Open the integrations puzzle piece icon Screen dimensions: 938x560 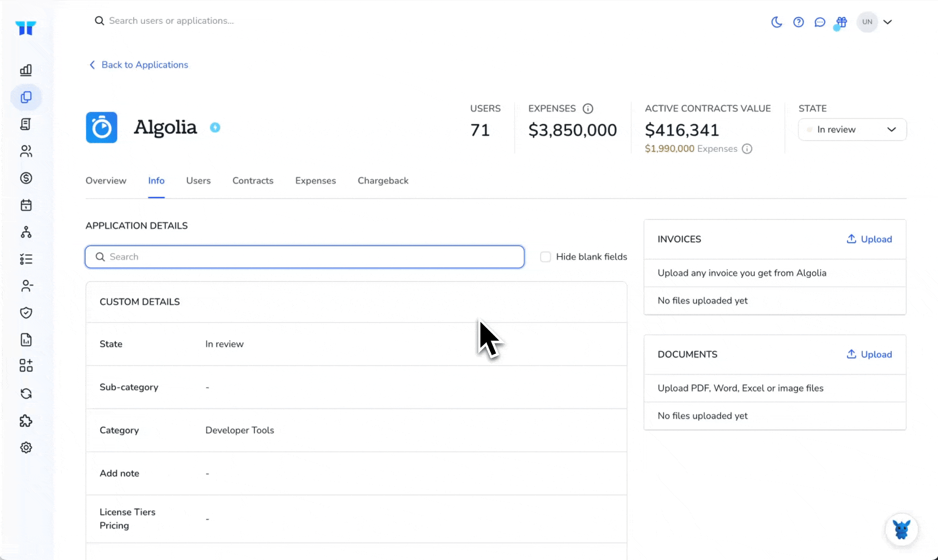pos(26,421)
